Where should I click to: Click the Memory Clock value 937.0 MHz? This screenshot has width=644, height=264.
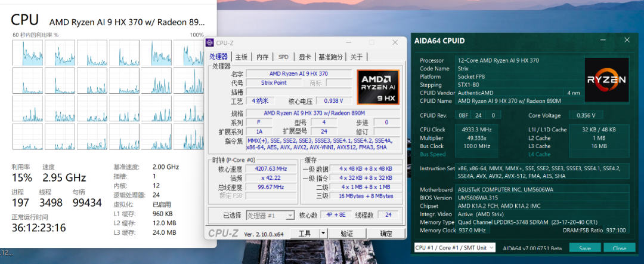pos(471,231)
